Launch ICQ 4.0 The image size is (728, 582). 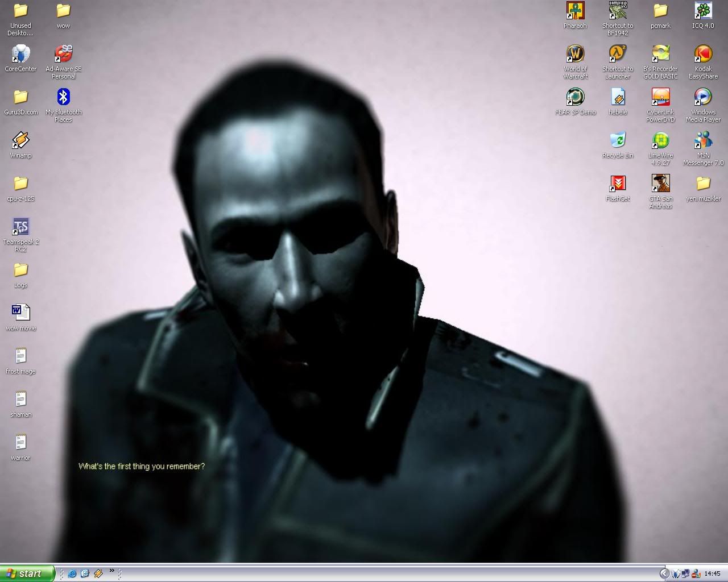tap(703, 11)
